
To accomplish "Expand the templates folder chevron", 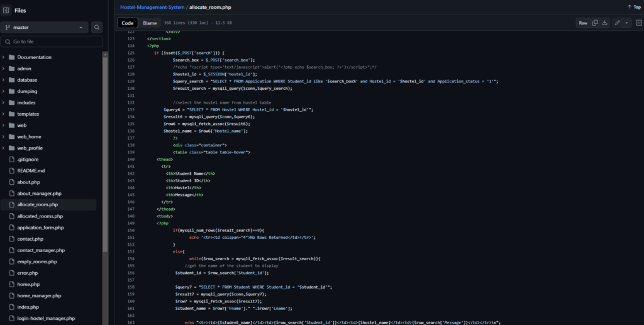I will (3, 114).
